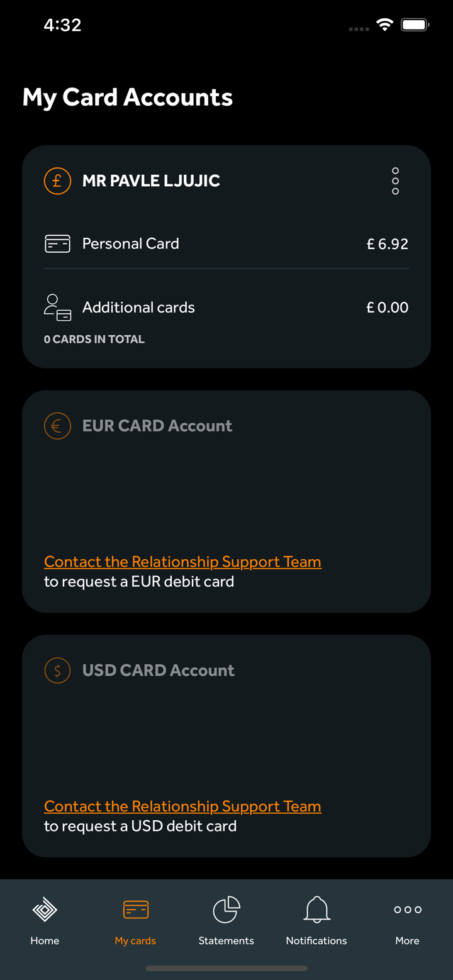Tap the Personal Card £ 6.92 balance
The height and width of the screenshot is (980, 453).
pos(388,244)
